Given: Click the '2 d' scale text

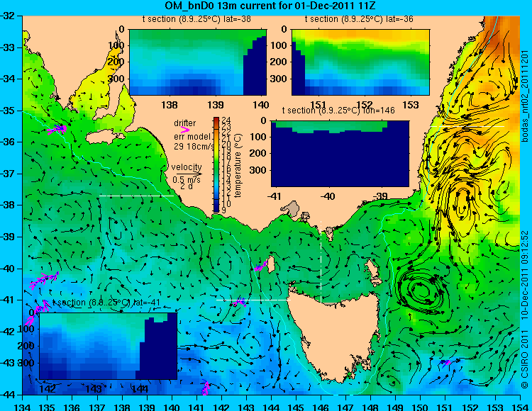Looking at the screenshot, I should click(x=187, y=186).
